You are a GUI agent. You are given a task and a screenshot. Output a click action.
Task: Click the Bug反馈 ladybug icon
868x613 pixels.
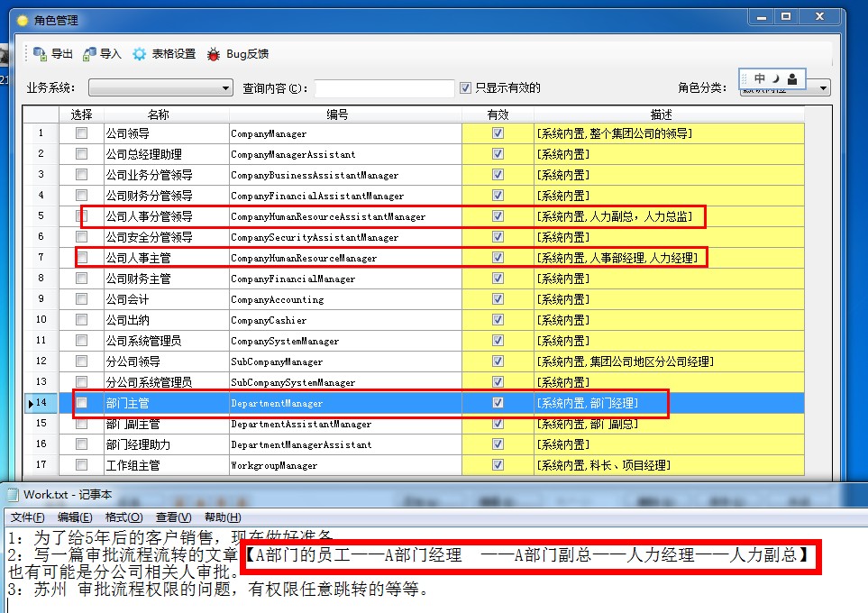tap(213, 54)
